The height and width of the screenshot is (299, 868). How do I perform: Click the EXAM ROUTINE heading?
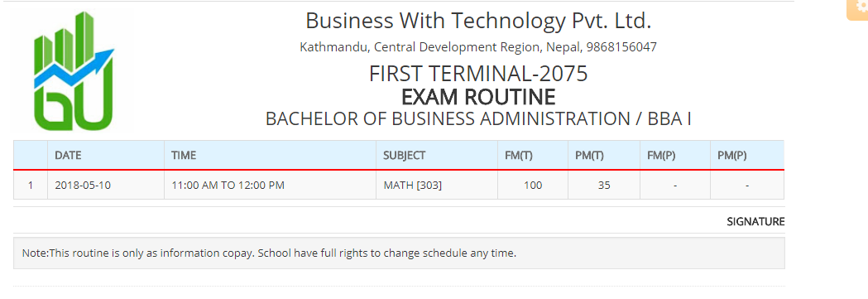pyautogui.click(x=478, y=97)
